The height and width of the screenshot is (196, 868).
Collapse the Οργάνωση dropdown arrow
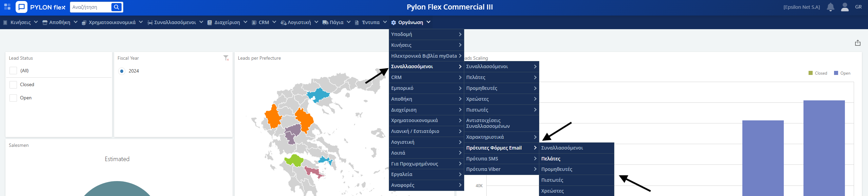(429, 22)
